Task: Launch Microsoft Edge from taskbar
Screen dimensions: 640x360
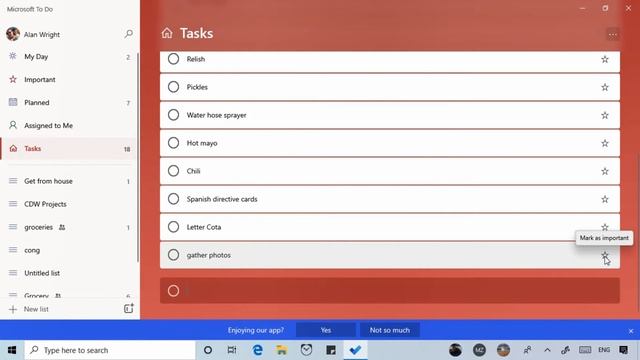Action: click(x=258, y=350)
